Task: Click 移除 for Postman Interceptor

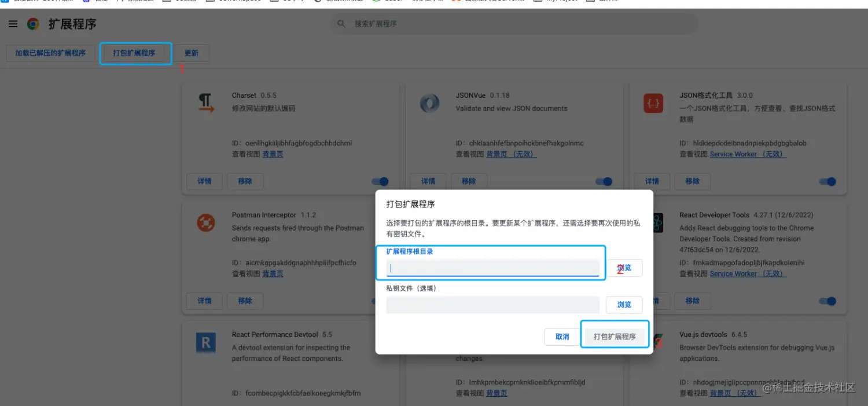Action: point(245,301)
